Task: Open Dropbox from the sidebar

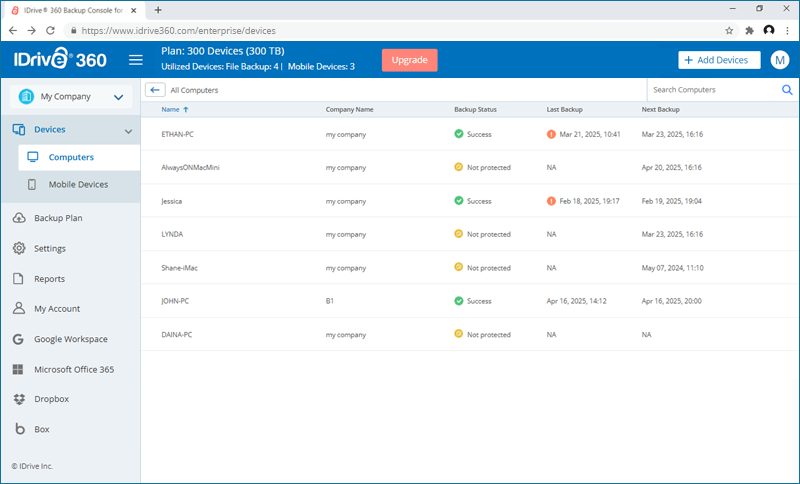Action: coord(50,399)
